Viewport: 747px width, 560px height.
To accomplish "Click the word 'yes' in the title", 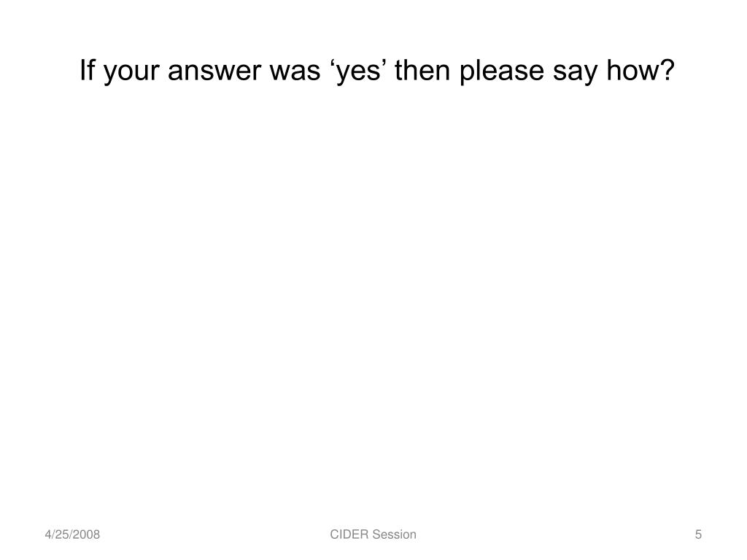I will pos(360,72).
